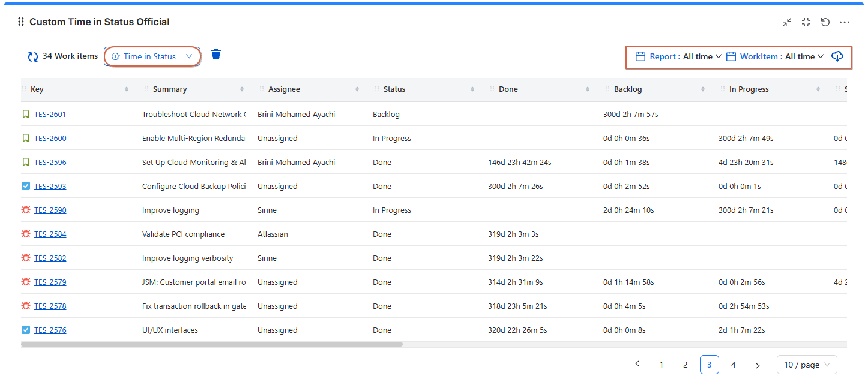Open the 10 / page size dropdown
868x379 pixels.
[x=807, y=365]
